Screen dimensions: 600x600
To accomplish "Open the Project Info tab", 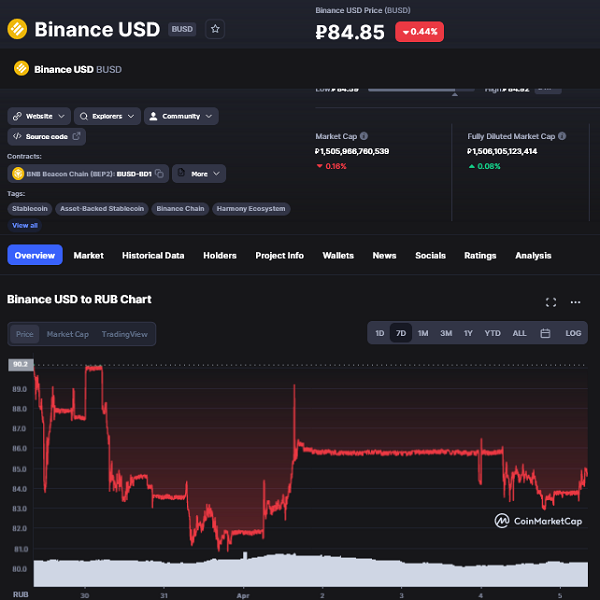I will pyautogui.click(x=279, y=255).
